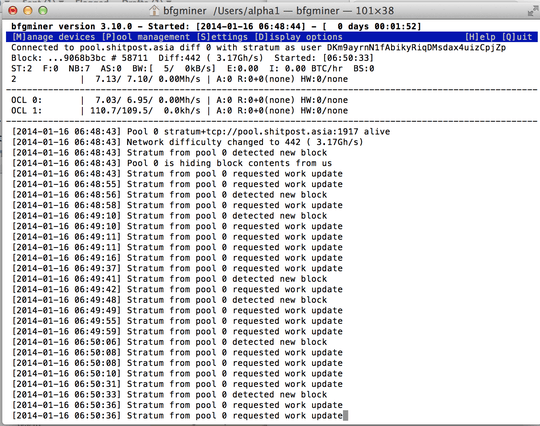Viewport: 540px width, 426px height.
Task: Click the 'BW:[ 5/ 0kB/s]' bandwidth value
Action: pyautogui.click(x=174, y=69)
